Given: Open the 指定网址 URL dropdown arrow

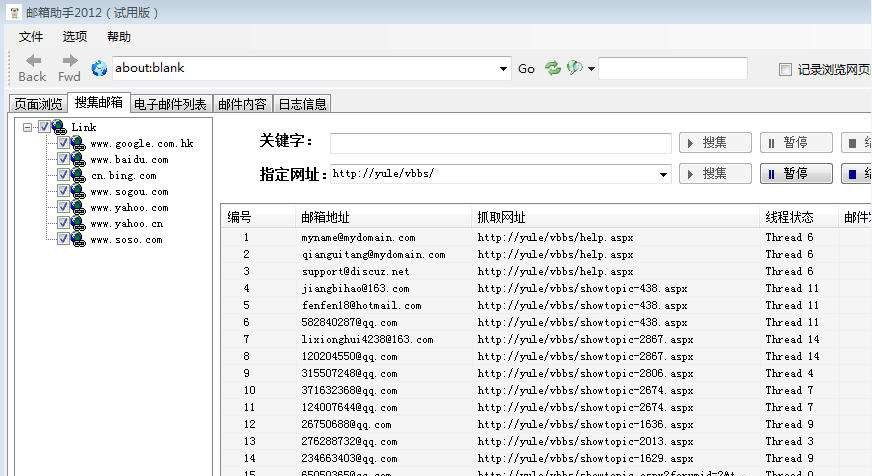Looking at the screenshot, I should (x=663, y=175).
